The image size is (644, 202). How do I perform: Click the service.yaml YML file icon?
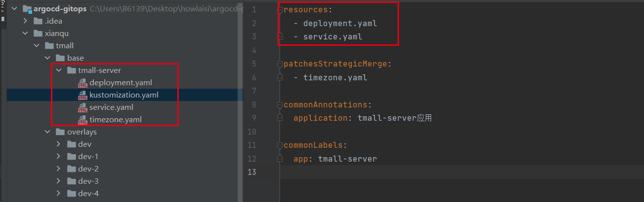[x=82, y=107]
